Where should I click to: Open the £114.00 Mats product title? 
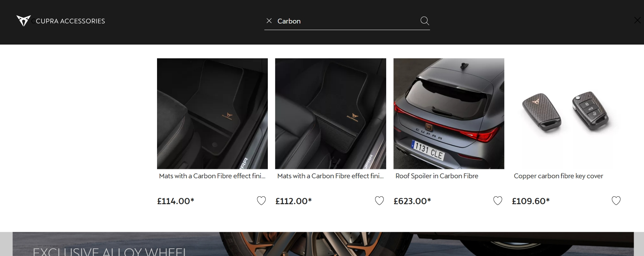(212, 176)
